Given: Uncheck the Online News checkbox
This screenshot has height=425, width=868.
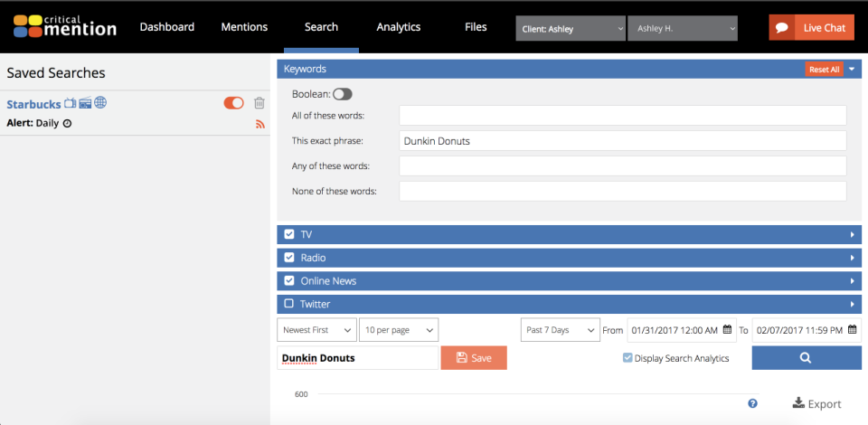Looking at the screenshot, I should (289, 280).
